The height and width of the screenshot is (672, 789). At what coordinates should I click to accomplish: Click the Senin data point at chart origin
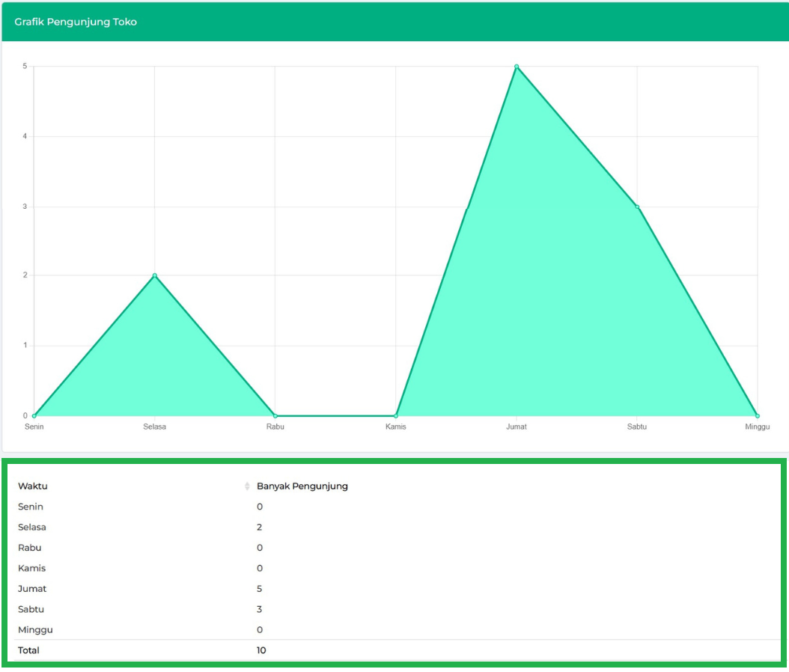click(x=34, y=415)
